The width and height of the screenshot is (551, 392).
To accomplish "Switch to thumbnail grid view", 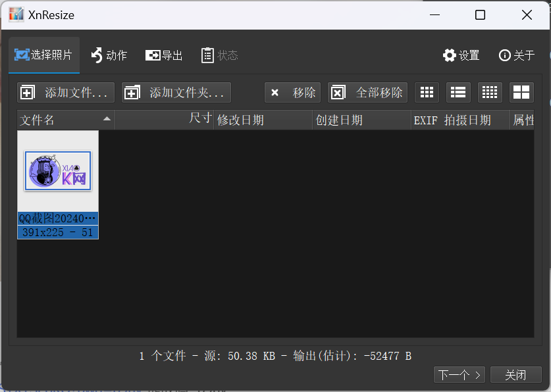I will pos(426,92).
